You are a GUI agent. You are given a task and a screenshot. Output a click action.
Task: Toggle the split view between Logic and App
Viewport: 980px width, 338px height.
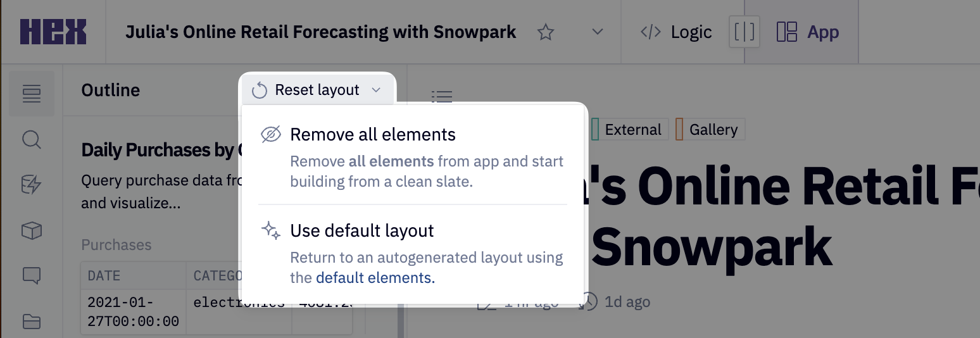pos(743,32)
